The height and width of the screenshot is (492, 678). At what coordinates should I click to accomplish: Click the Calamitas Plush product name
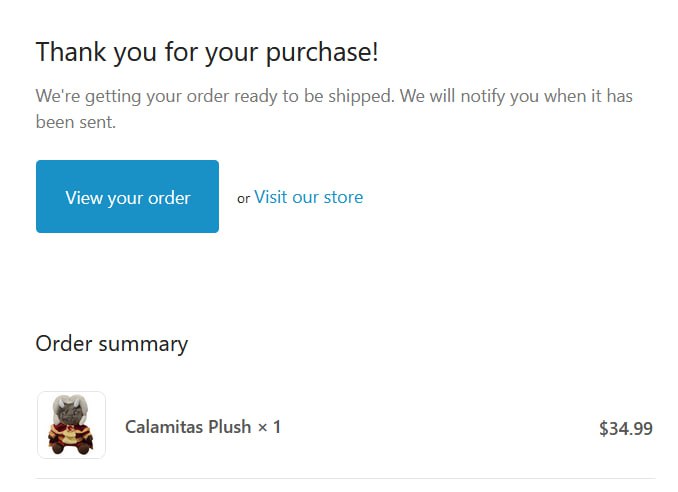coord(188,427)
